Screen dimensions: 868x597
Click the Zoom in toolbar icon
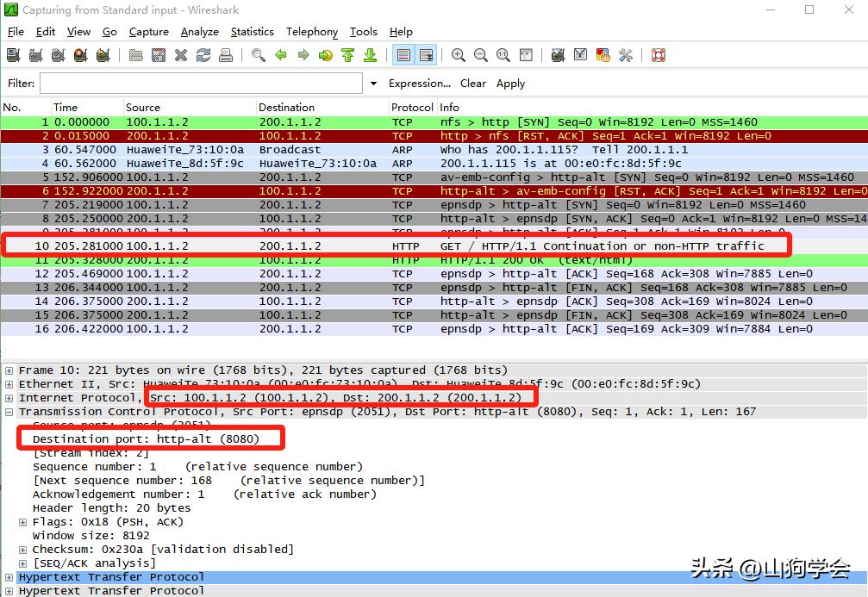click(459, 55)
